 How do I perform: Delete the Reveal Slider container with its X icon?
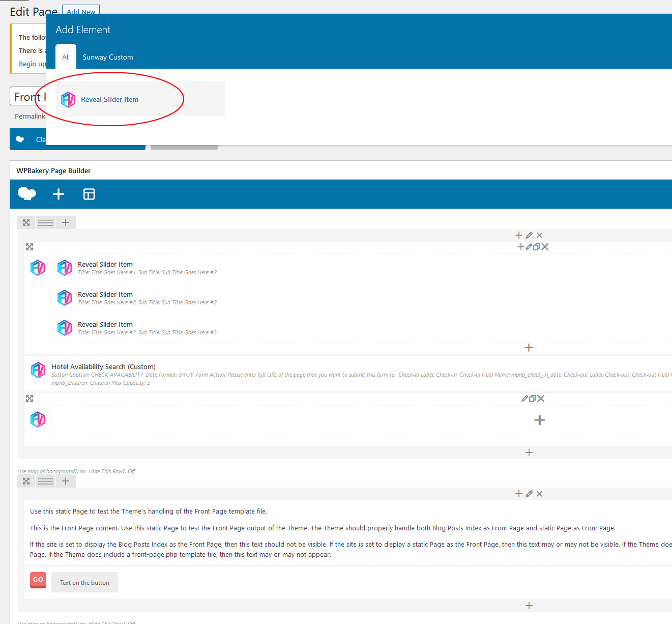545,247
